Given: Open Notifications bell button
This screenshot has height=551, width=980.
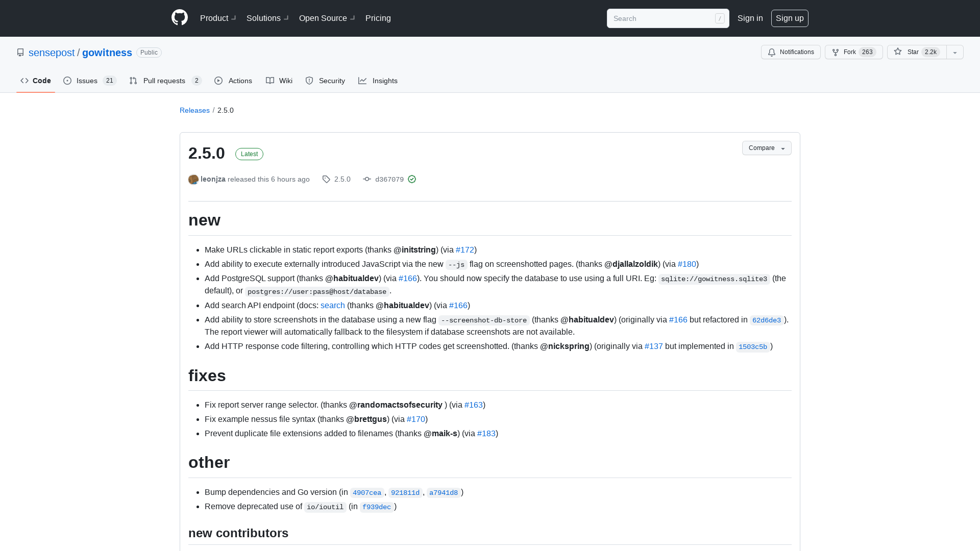Looking at the screenshot, I should [791, 52].
